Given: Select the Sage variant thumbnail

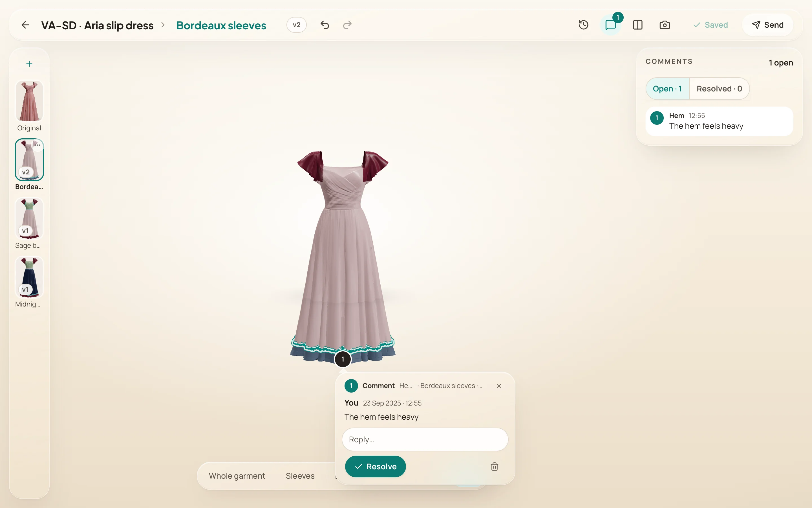Looking at the screenshot, I should [x=29, y=218].
